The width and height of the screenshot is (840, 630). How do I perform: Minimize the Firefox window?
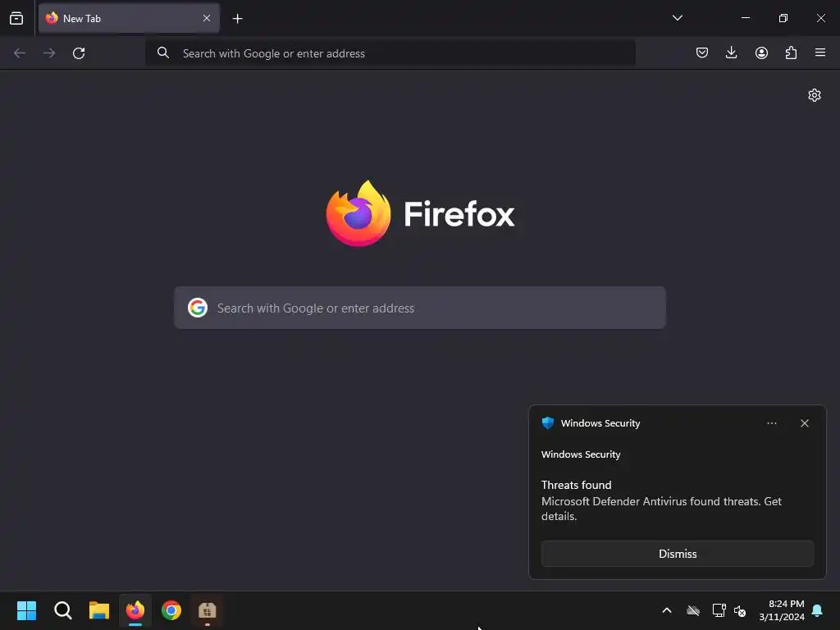coord(745,18)
